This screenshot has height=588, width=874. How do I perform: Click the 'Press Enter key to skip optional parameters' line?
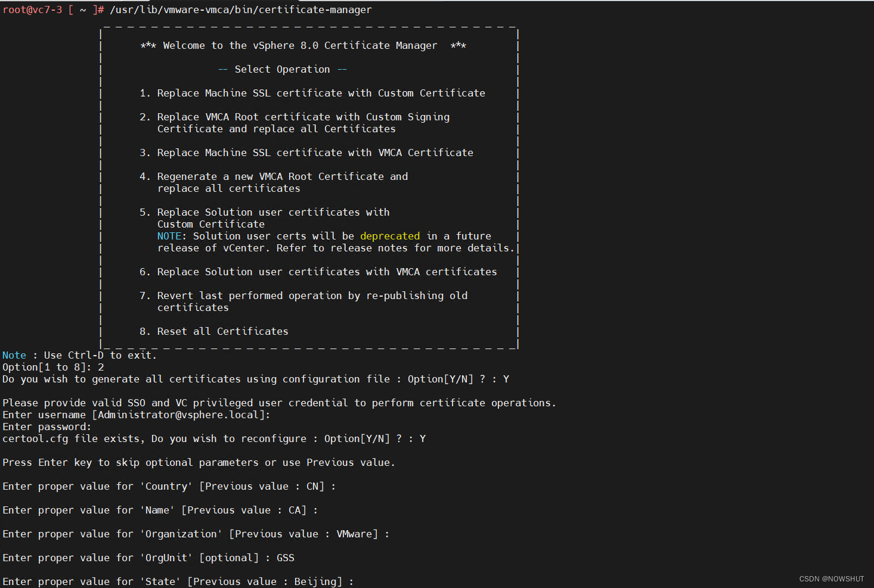click(x=199, y=462)
